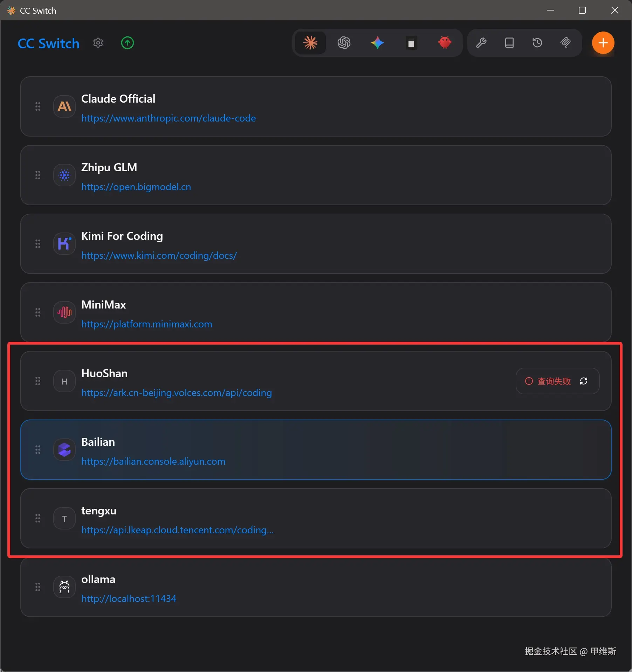Select the Gemini star icon tab
This screenshot has height=672, width=632.
[377, 43]
